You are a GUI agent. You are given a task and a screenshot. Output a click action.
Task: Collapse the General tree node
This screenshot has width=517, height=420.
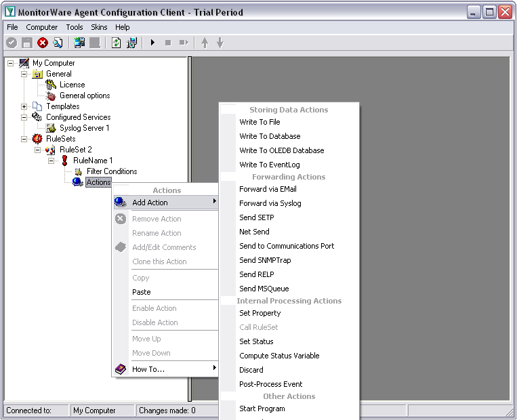coord(24,74)
